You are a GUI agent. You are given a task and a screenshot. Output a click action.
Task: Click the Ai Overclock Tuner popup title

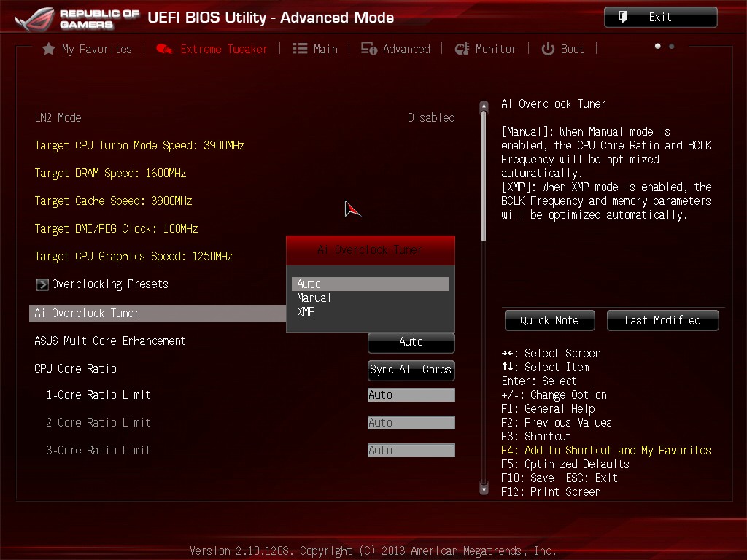pos(370,250)
